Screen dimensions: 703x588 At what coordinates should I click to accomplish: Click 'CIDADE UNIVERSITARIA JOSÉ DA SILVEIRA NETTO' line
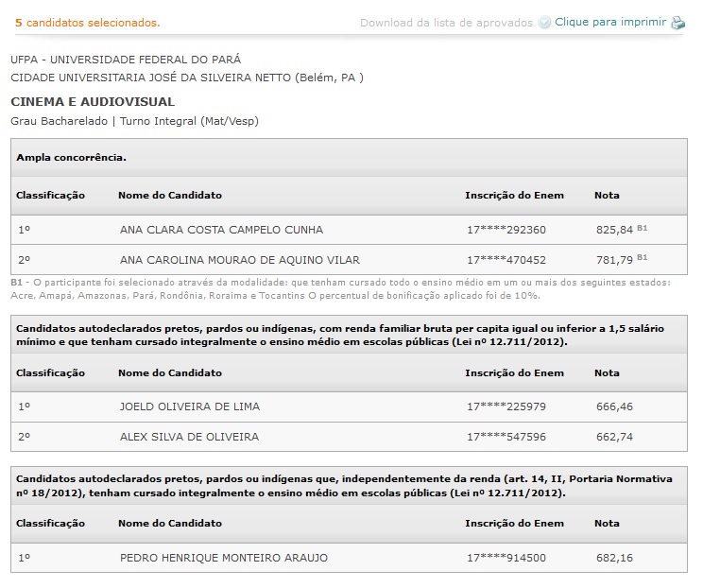[x=187, y=78]
